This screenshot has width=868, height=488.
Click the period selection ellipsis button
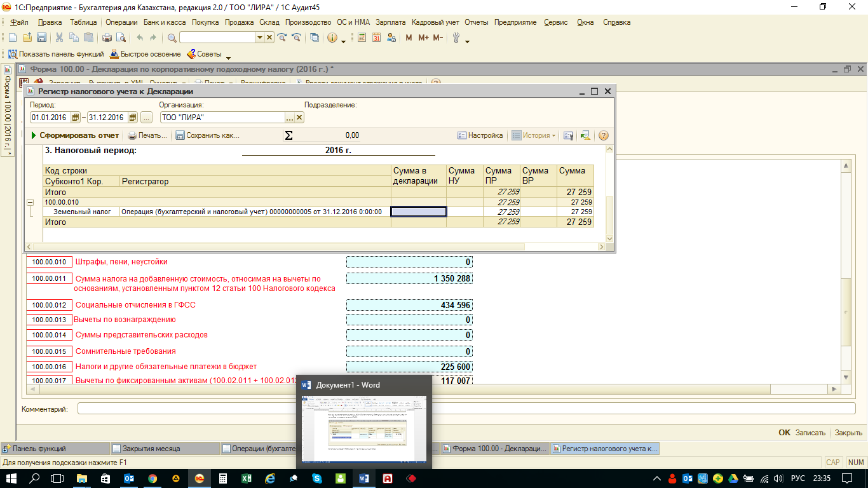pyautogui.click(x=146, y=118)
